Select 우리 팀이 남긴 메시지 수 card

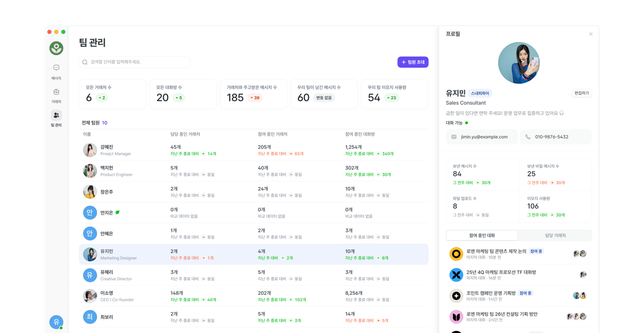[x=324, y=94]
